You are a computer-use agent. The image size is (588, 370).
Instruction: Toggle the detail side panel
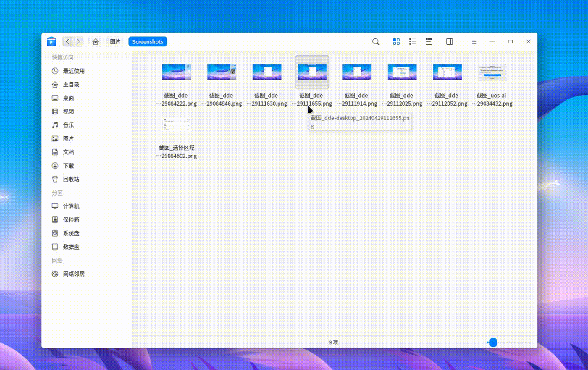click(450, 41)
